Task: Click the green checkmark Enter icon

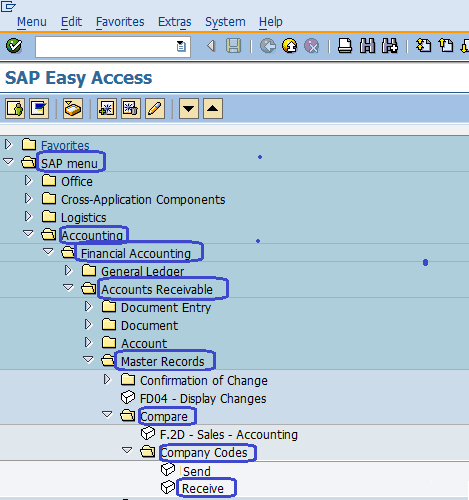Action: [14, 46]
